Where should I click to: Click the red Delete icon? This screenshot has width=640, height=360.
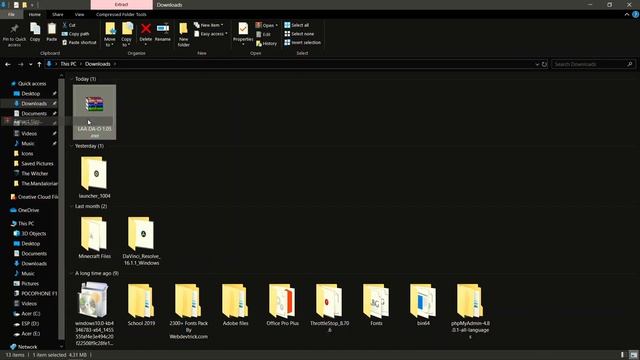pos(146,29)
